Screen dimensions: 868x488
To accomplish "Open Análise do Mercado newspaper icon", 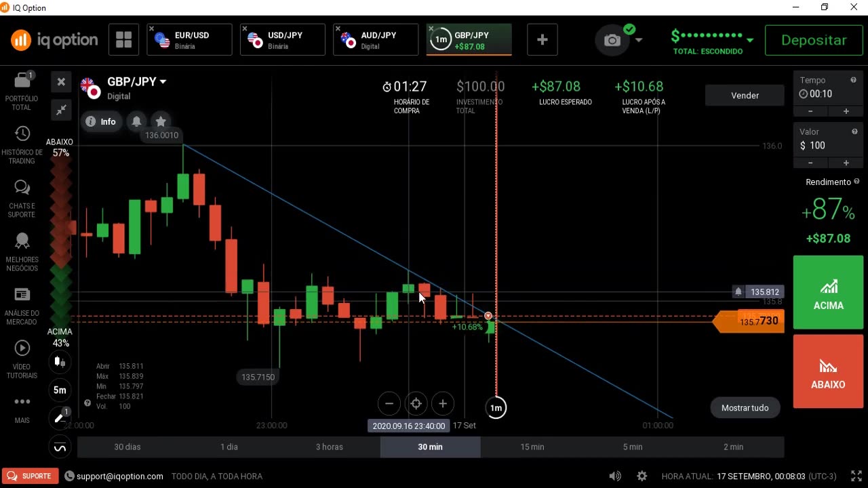I will coord(22,294).
